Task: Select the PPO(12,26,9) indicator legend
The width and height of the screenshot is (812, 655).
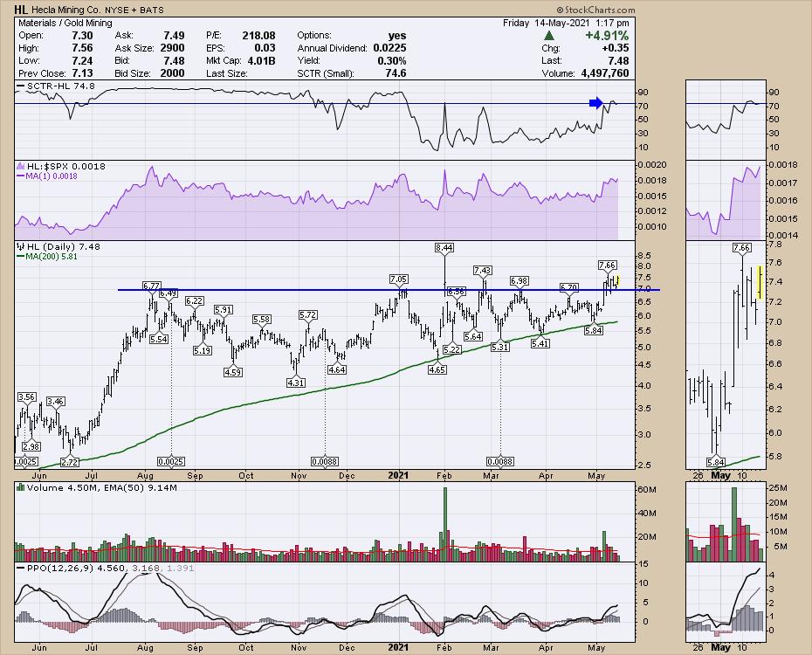Action: [53, 569]
